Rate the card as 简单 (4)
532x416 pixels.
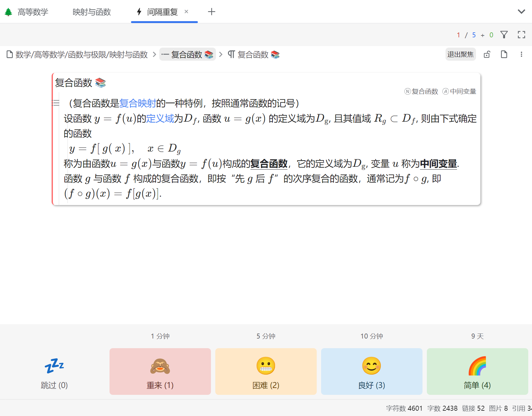point(477,372)
